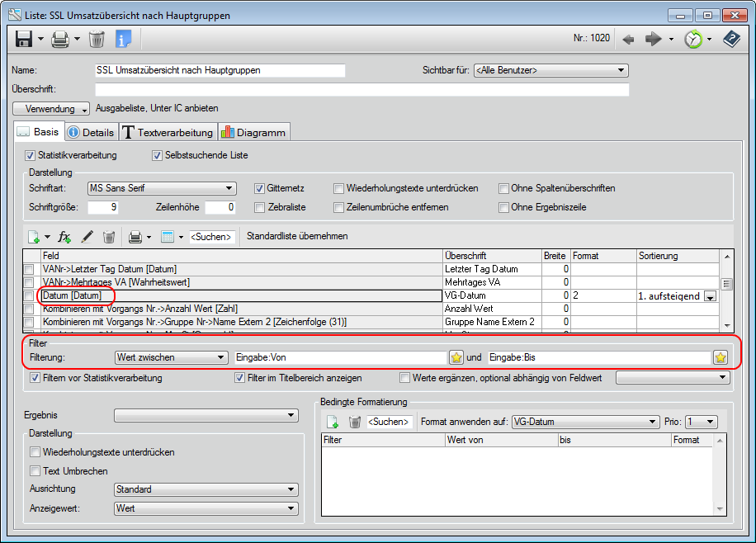This screenshot has height=543, width=756.
Task: Switch to the Diagramm tab
Action: (x=257, y=131)
